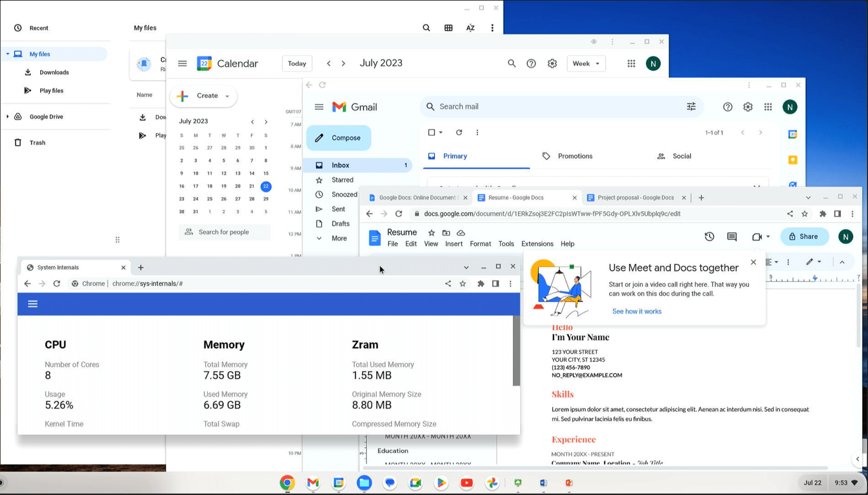Open Gmail select dropdown arrow
This screenshot has height=495, width=868.
tap(441, 132)
